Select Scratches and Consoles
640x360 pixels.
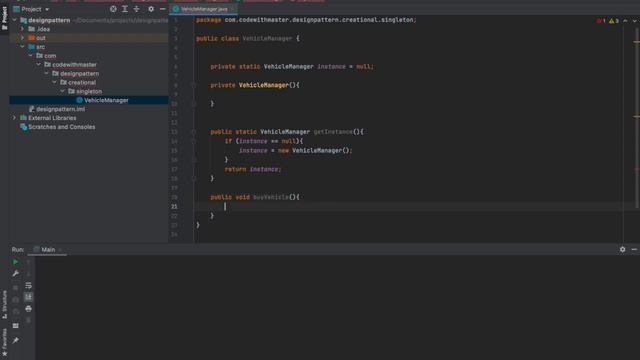tap(58, 127)
